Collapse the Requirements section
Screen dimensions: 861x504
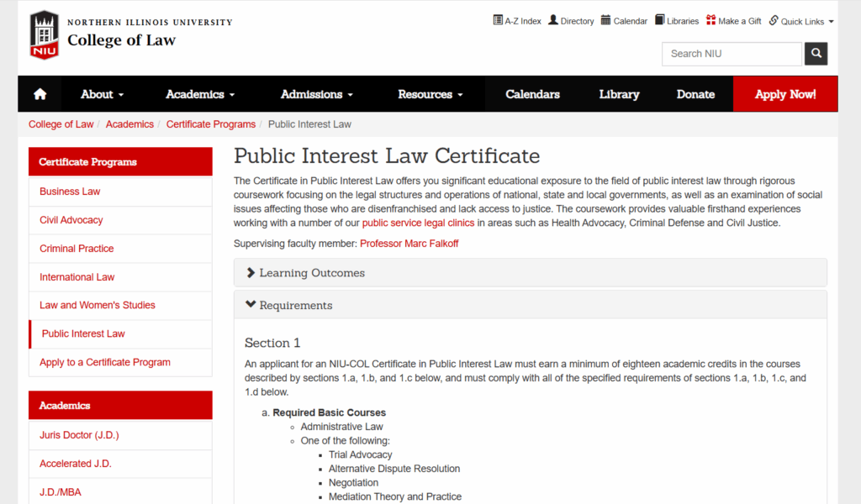point(531,305)
